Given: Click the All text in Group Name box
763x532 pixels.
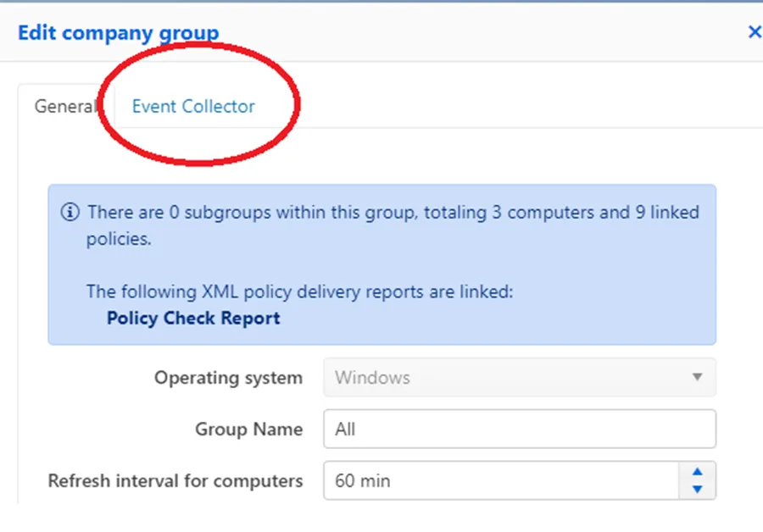Looking at the screenshot, I should click(x=345, y=429).
